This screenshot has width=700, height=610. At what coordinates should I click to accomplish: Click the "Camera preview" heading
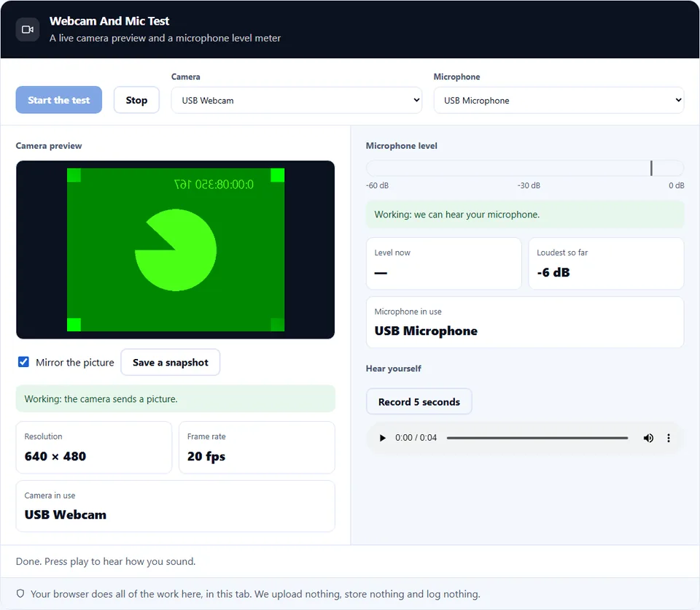(49, 146)
